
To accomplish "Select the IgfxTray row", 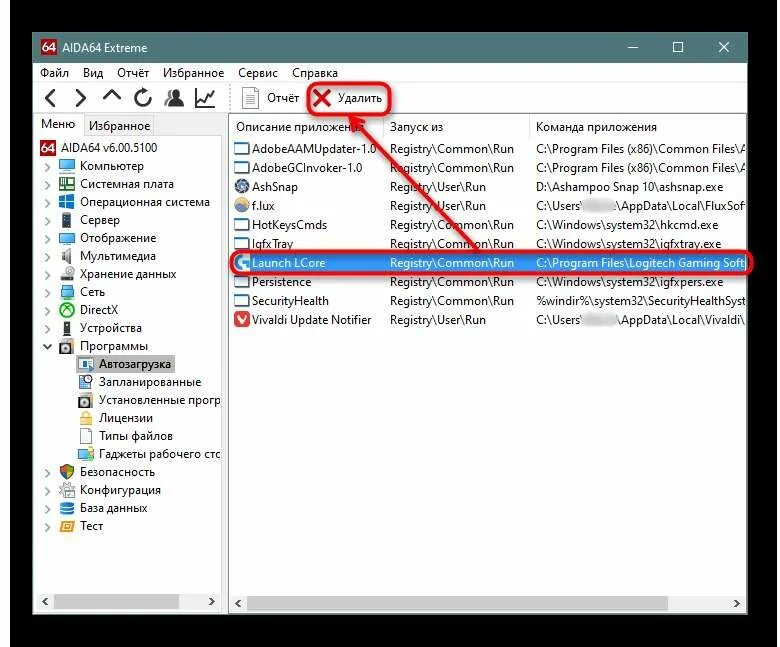I will tap(489, 244).
